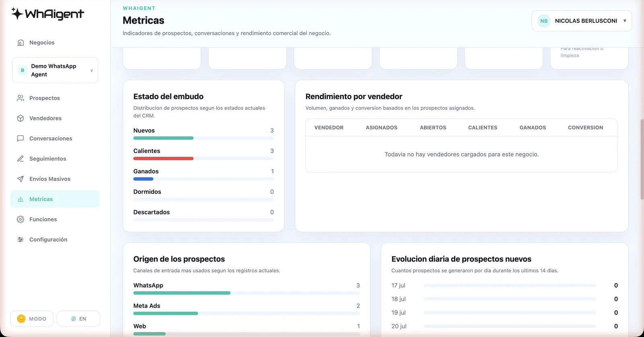Select the Metricas menu item
This screenshot has width=644, height=337.
55,199
